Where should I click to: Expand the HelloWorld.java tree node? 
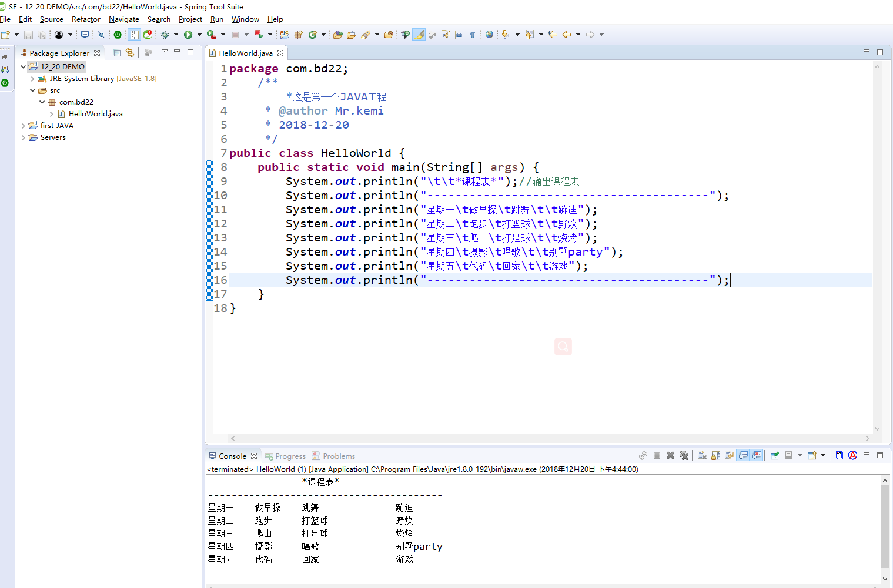(51, 114)
